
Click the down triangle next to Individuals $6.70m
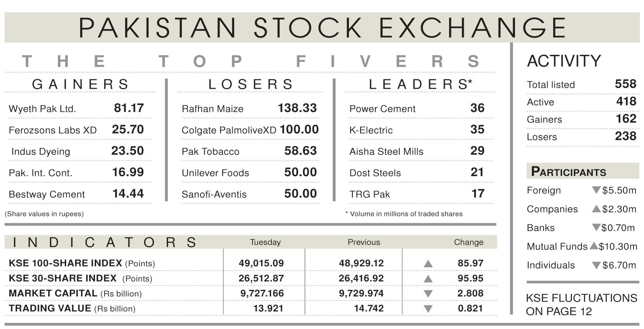596,265
